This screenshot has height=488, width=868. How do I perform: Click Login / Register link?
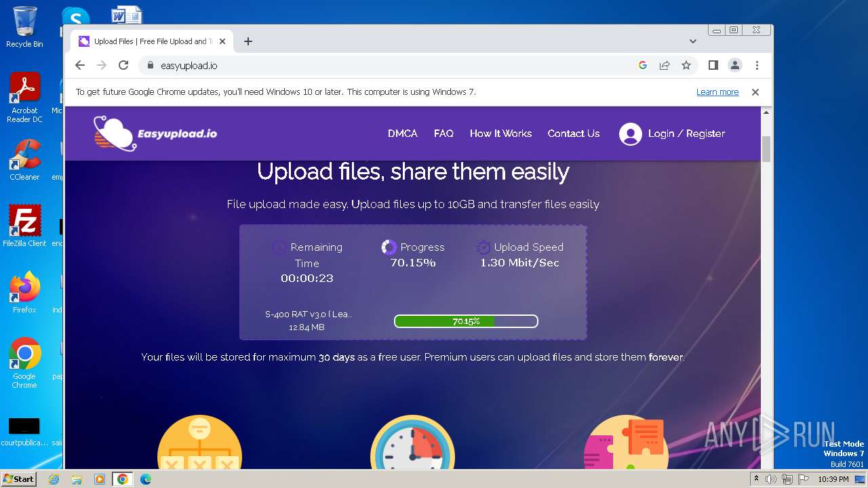(x=686, y=134)
